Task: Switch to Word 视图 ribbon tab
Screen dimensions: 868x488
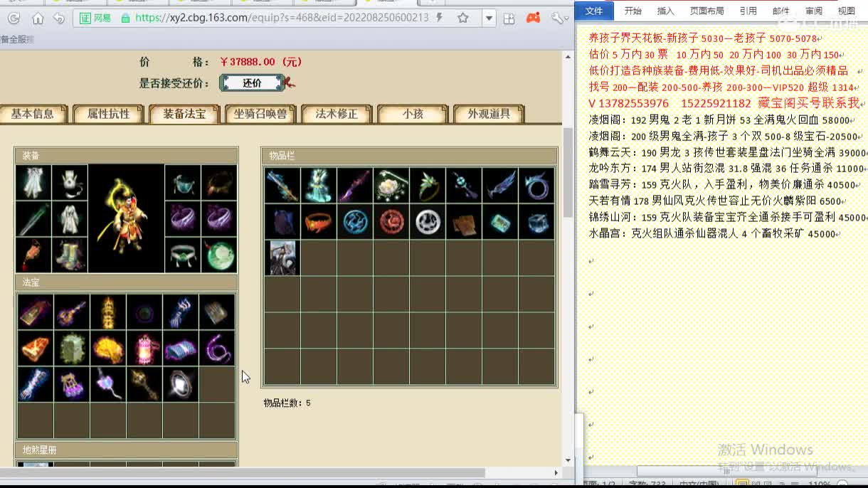Action: pos(847,11)
